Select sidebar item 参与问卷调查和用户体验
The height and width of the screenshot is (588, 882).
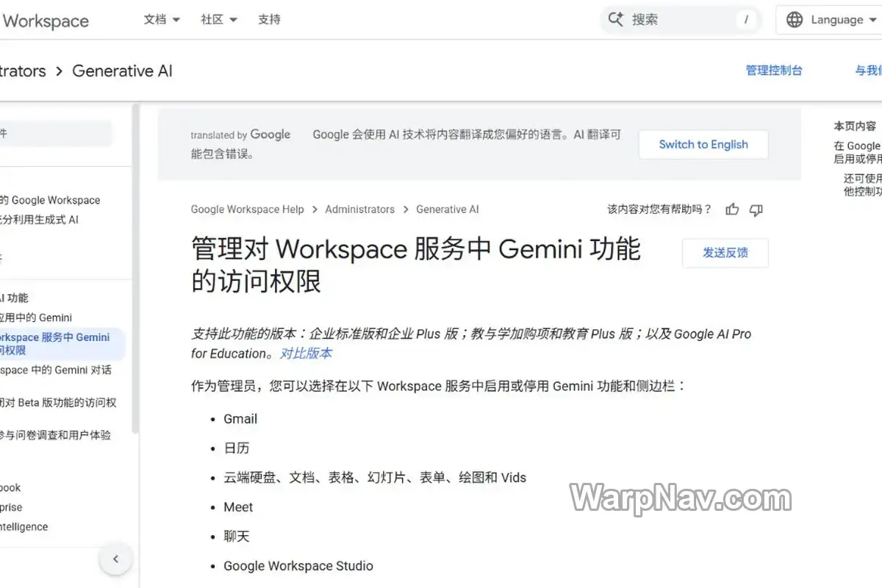56,435
